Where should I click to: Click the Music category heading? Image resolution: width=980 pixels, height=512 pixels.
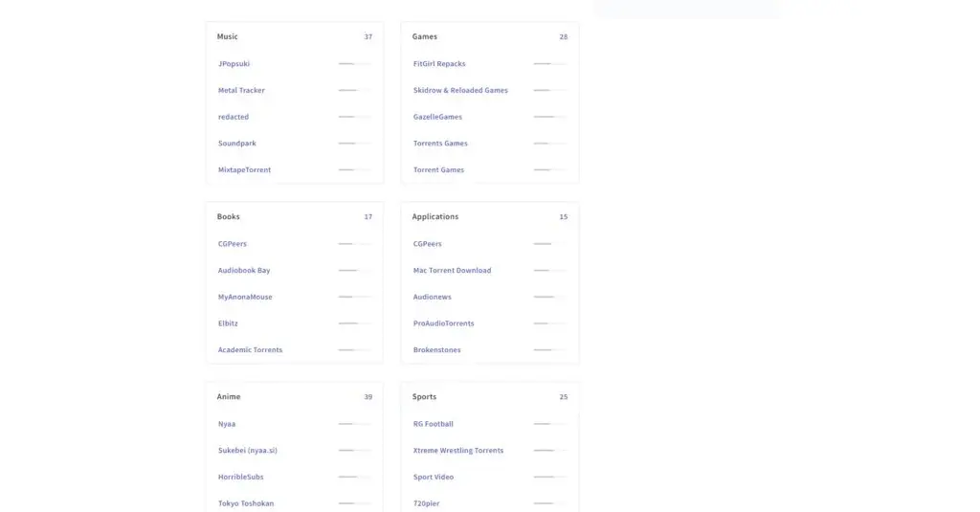pos(228,37)
